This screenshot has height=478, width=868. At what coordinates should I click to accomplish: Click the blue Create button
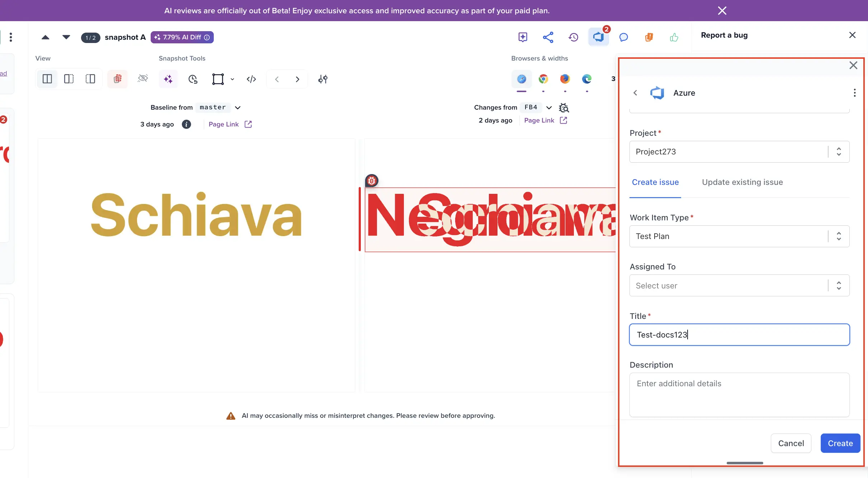pyautogui.click(x=840, y=443)
